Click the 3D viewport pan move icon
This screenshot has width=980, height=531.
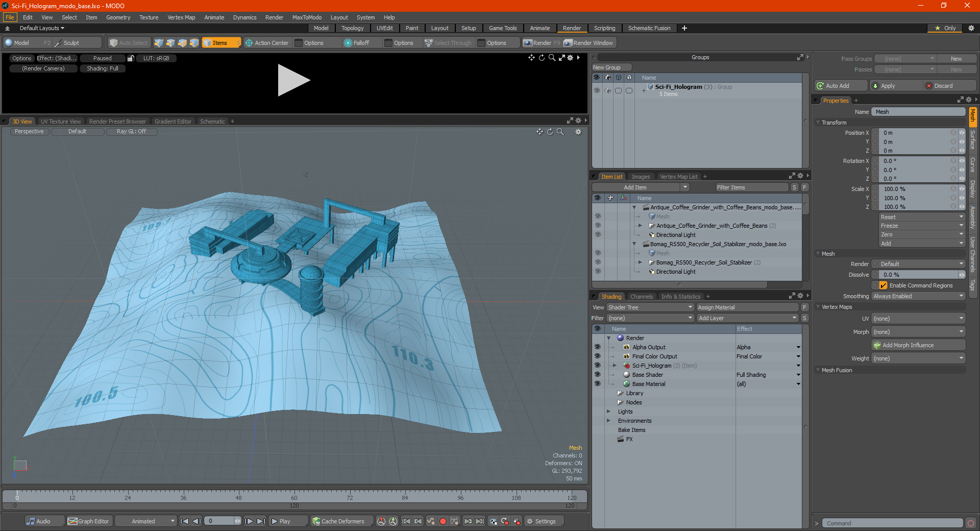click(x=540, y=132)
